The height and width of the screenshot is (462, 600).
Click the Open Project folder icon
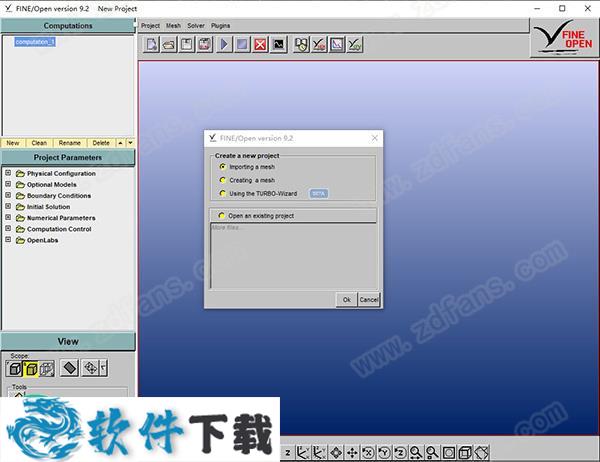coord(169,44)
